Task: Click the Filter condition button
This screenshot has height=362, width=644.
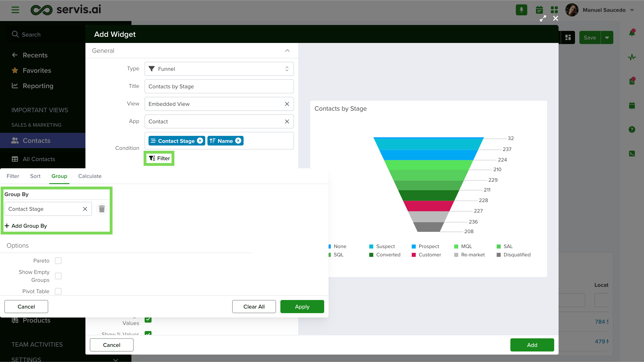Action: [159, 158]
